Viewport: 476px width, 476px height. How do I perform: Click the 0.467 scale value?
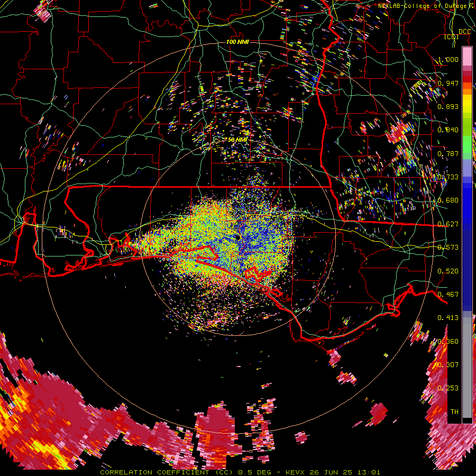(448, 294)
